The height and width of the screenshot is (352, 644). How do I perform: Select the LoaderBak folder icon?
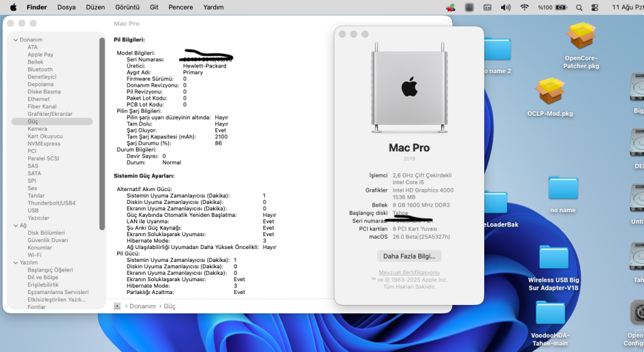[x=495, y=203]
